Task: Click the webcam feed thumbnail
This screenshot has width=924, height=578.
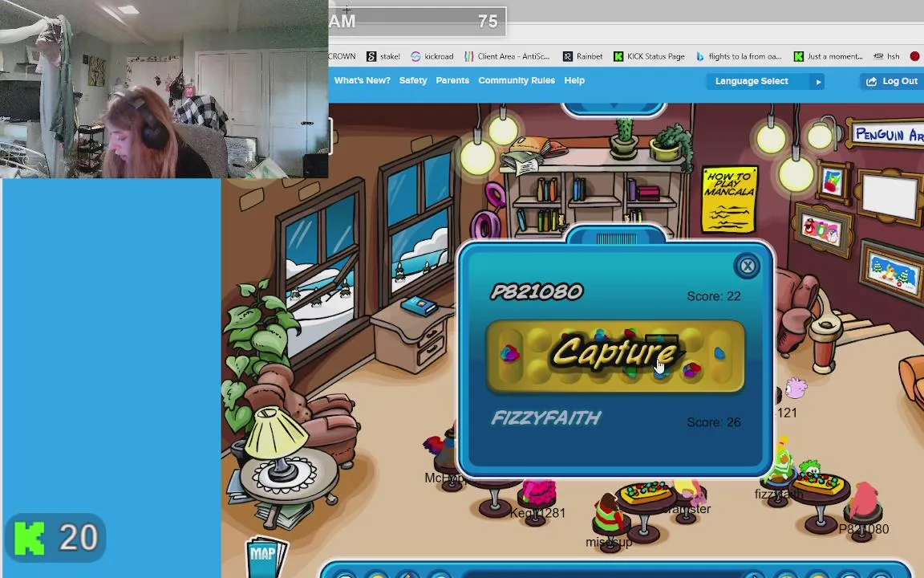Action: point(164,88)
